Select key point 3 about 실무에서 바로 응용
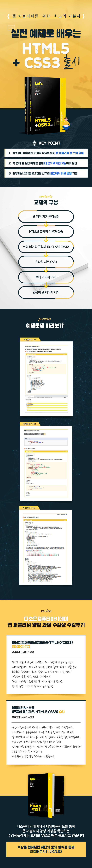Viewport: 92px width, 868px height. [46, 173]
